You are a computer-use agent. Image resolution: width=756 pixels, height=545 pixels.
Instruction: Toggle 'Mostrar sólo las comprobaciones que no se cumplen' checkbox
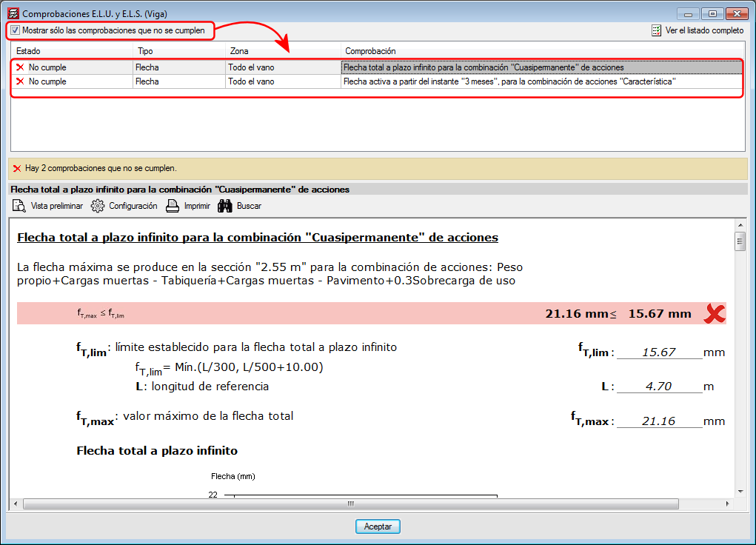pyautogui.click(x=15, y=30)
